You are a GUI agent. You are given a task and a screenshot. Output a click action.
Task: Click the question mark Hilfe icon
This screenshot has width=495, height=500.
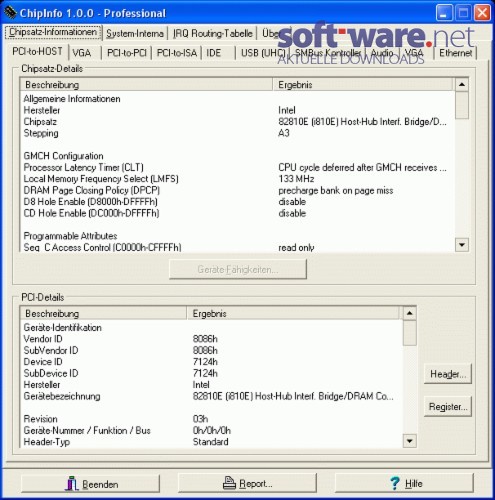pyautogui.click(x=395, y=483)
